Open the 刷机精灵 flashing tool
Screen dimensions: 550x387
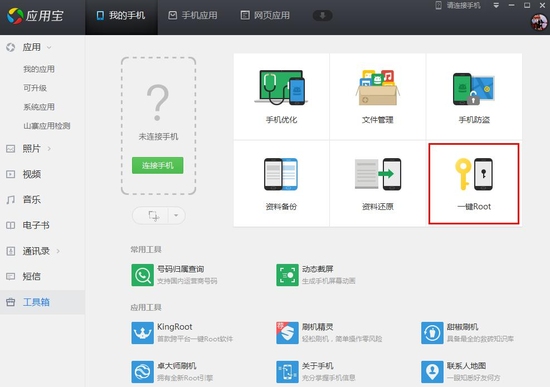(329, 333)
